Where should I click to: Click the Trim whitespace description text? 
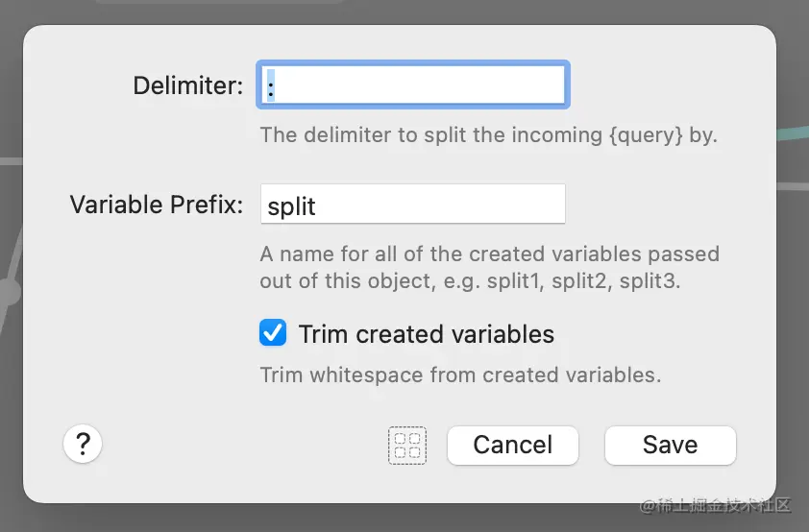click(459, 375)
